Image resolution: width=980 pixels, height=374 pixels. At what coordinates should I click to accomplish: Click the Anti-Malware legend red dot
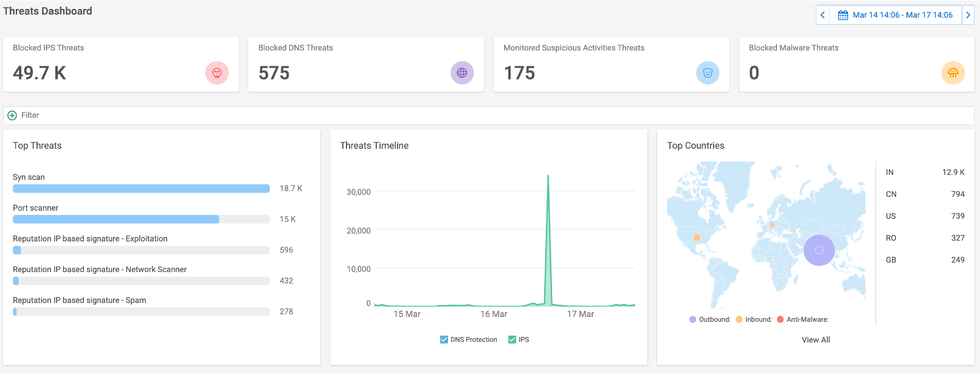pos(780,319)
